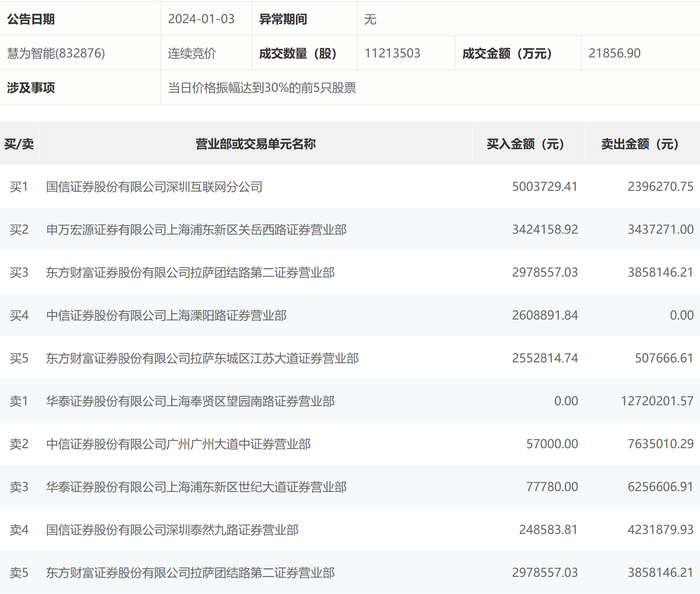Click 东方财富拉萨团结路第二证券营业部 in 买3 row
This screenshot has width=700, height=594.
click(190, 272)
